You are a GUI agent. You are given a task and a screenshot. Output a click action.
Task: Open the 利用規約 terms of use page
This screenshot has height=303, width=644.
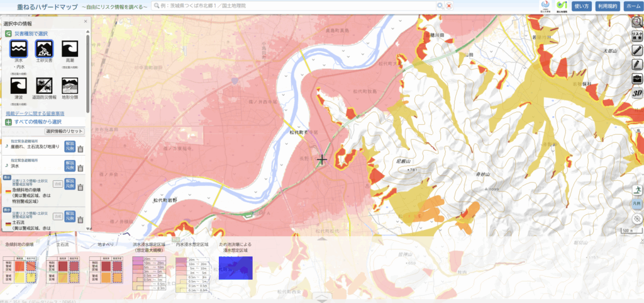pyautogui.click(x=606, y=6)
